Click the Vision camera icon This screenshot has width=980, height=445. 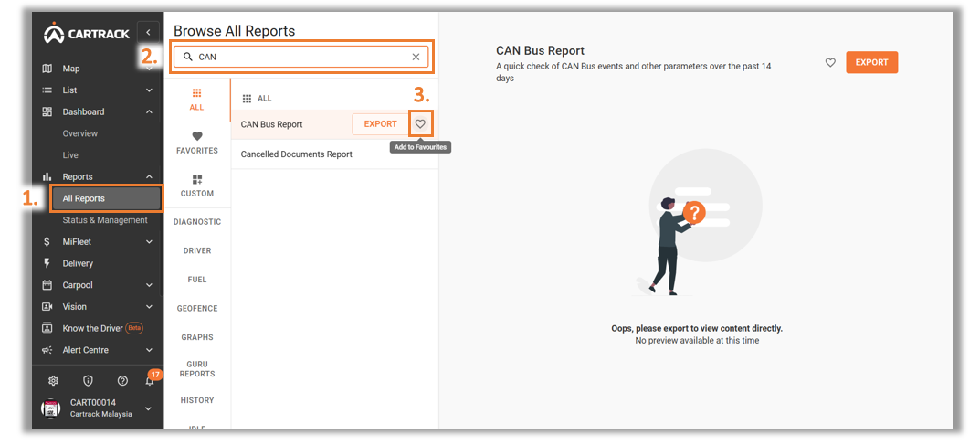[47, 307]
